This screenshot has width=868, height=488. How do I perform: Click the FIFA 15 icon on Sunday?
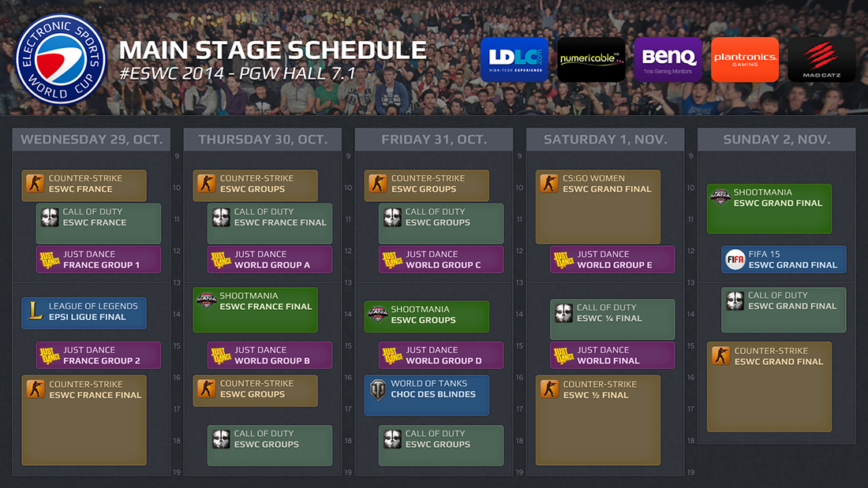coord(735,259)
